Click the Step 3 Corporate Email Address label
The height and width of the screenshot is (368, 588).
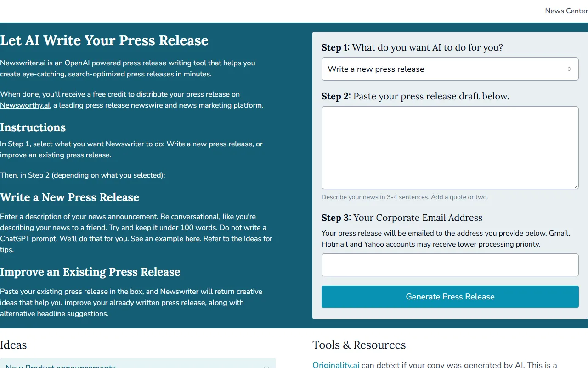coord(402,218)
